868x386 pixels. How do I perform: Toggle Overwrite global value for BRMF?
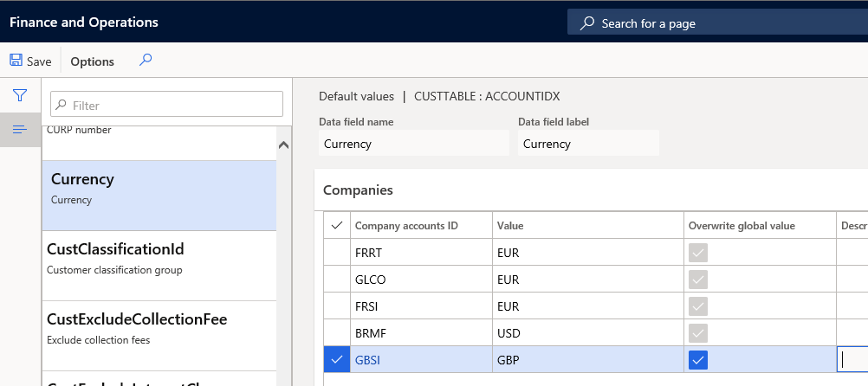[698, 333]
